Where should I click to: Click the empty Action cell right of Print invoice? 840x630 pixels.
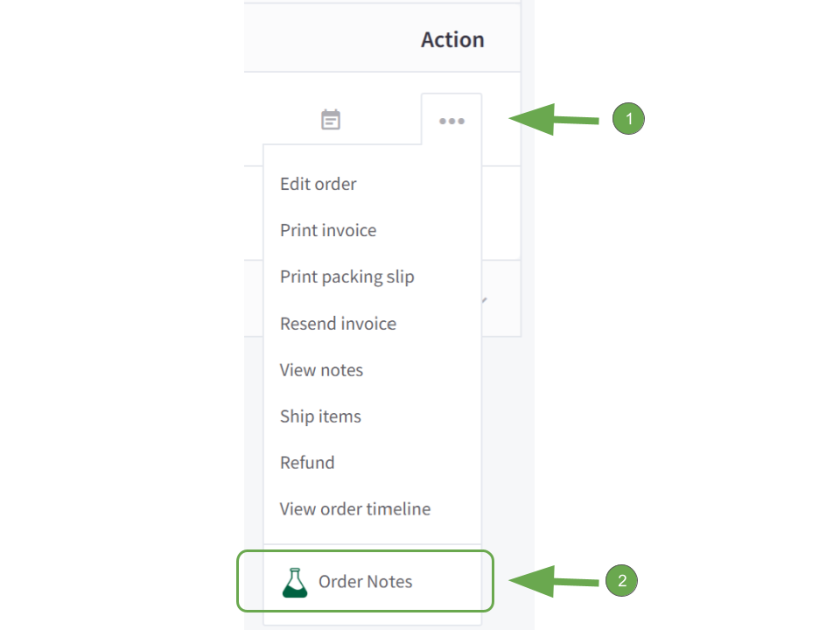point(500,213)
